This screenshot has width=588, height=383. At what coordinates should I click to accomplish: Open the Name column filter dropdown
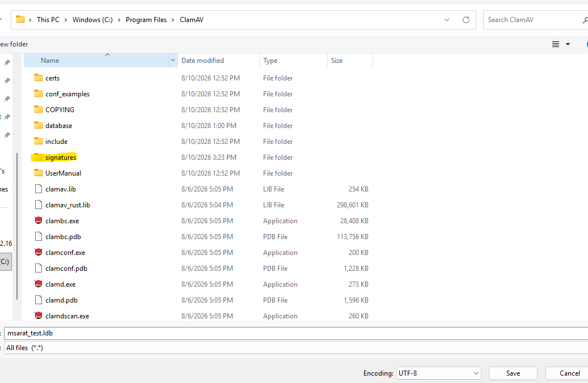[x=174, y=60]
